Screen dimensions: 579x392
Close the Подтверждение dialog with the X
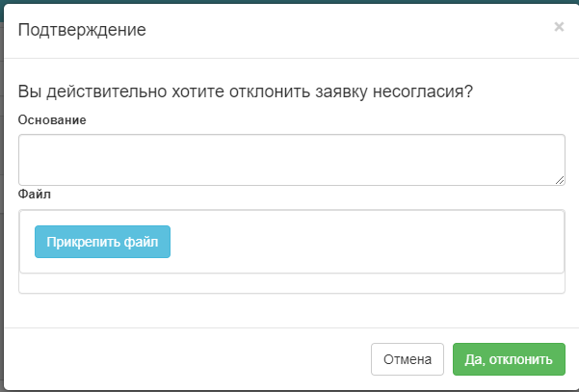(559, 27)
